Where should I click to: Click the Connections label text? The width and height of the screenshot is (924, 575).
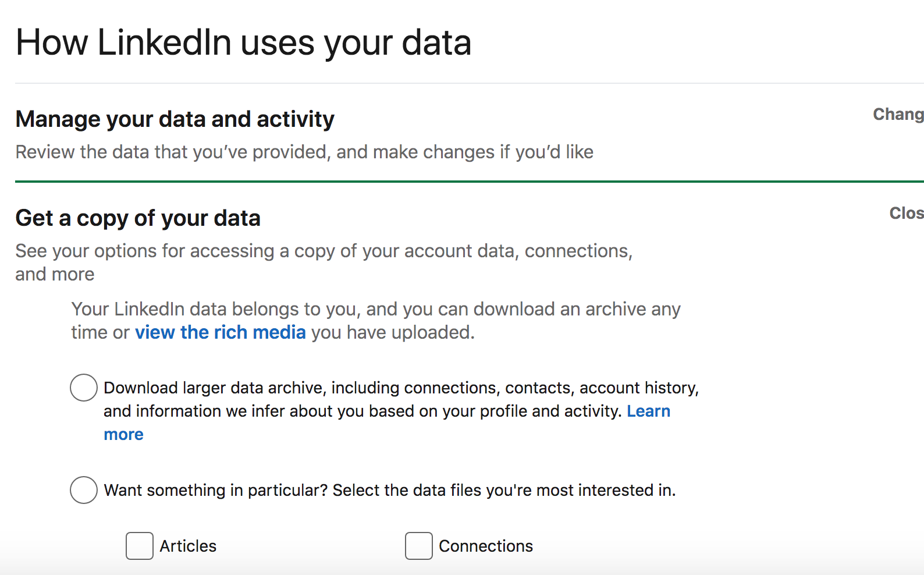(x=486, y=546)
